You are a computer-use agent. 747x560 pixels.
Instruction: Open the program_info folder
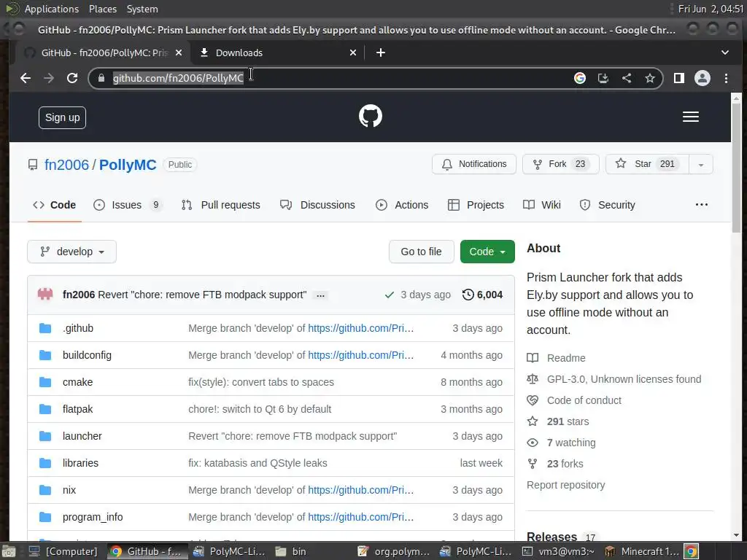(x=93, y=517)
